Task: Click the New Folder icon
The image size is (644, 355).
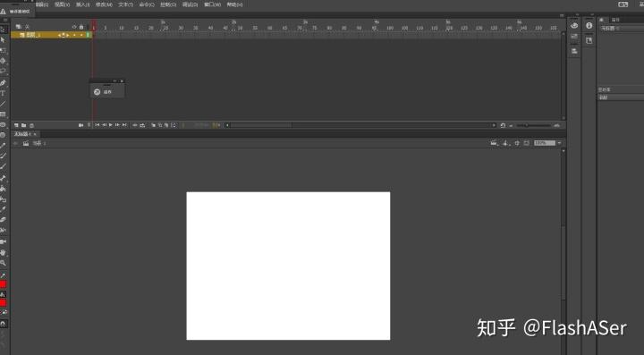Action: click(24, 125)
